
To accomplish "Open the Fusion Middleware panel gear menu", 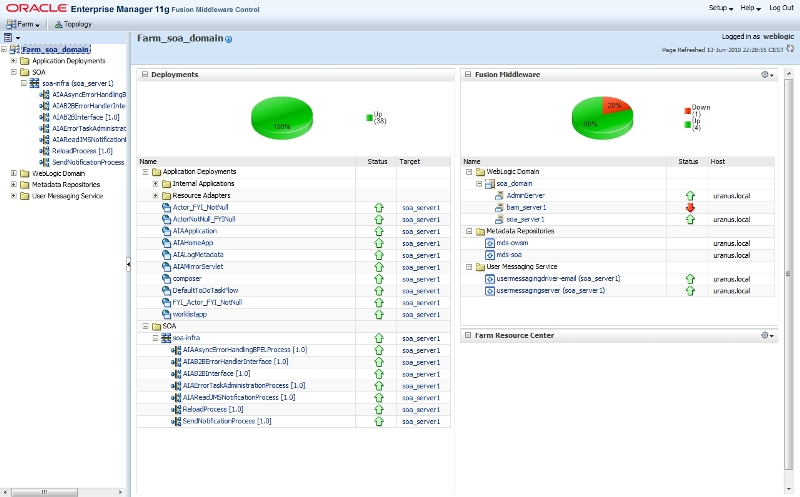I will (767, 74).
